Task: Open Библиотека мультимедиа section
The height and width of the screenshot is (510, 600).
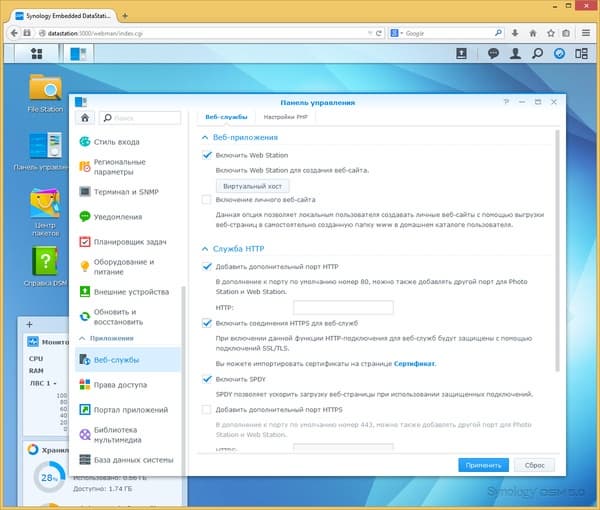Action: click(128, 435)
